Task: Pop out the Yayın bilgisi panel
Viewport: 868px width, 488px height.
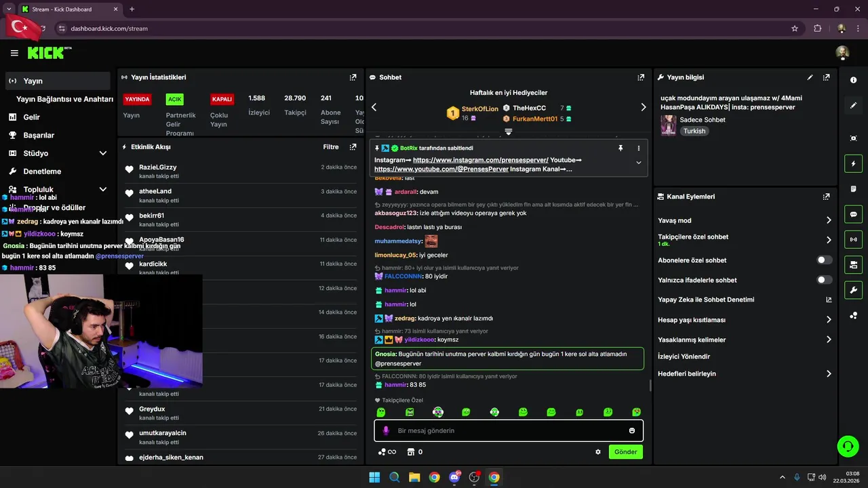Action: point(826,77)
